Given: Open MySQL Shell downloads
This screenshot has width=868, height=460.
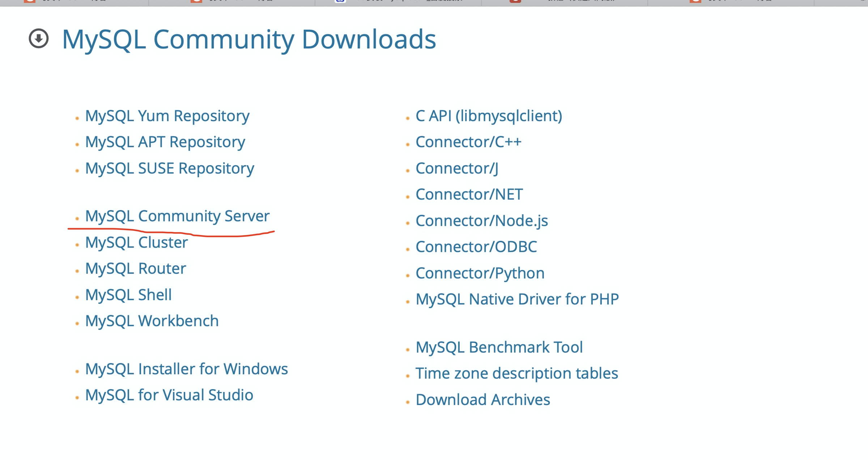Looking at the screenshot, I should click(x=128, y=295).
